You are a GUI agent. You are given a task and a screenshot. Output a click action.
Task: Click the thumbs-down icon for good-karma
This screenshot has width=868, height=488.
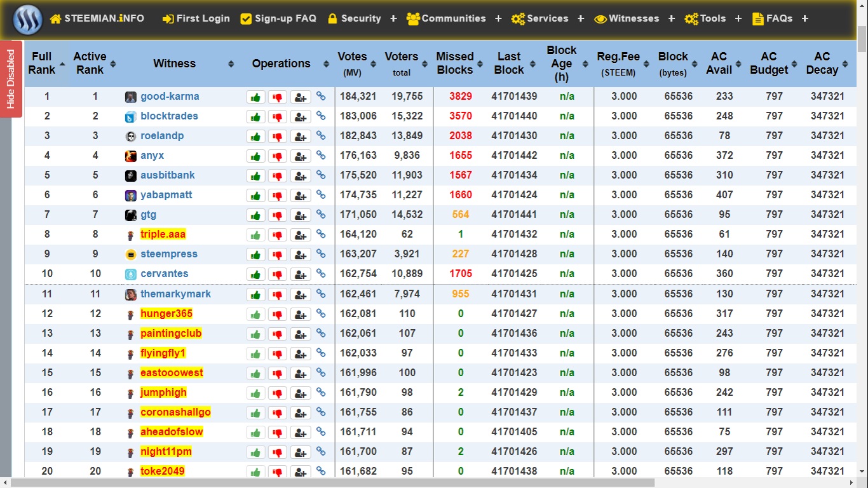278,97
